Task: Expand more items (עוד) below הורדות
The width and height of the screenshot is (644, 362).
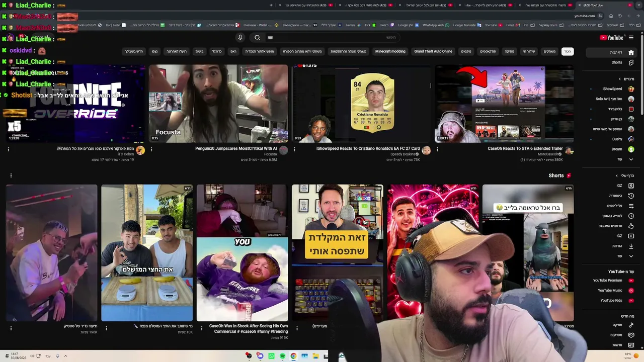Action: pos(612,256)
